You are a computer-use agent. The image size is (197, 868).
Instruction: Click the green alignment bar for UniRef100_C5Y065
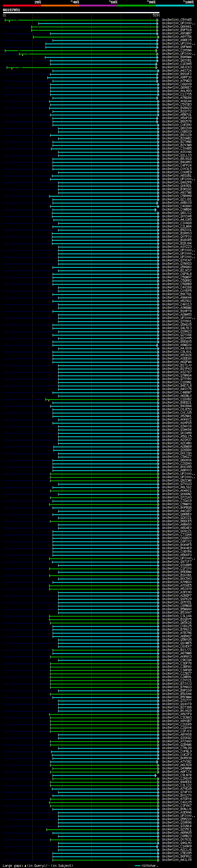(x=82, y=20)
